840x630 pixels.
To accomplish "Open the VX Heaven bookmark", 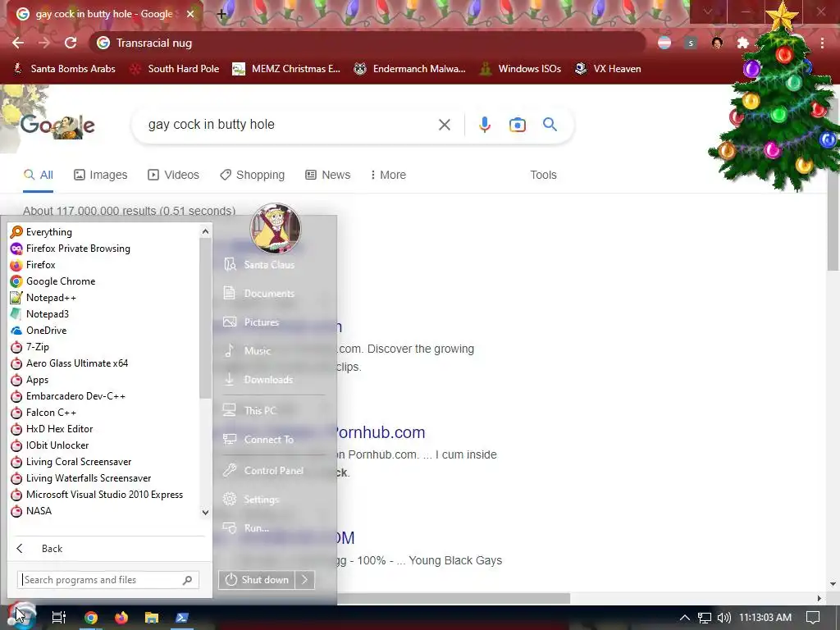I will click(608, 69).
